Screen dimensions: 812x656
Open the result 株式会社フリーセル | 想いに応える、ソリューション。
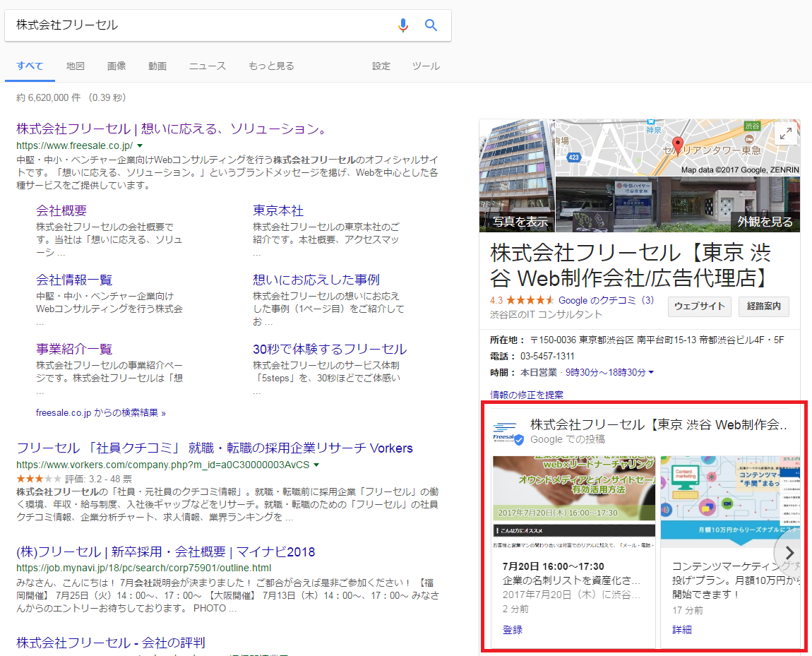172,129
